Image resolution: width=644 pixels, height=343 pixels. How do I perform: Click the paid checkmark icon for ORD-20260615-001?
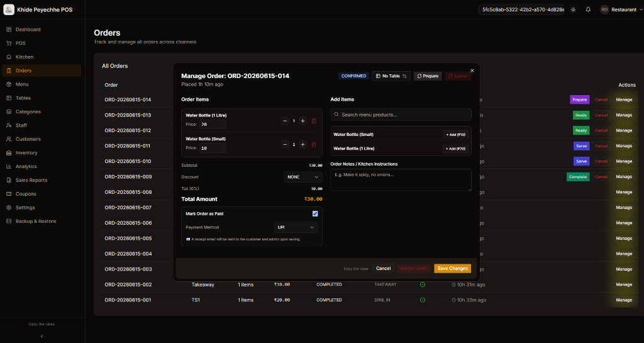(423, 300)
